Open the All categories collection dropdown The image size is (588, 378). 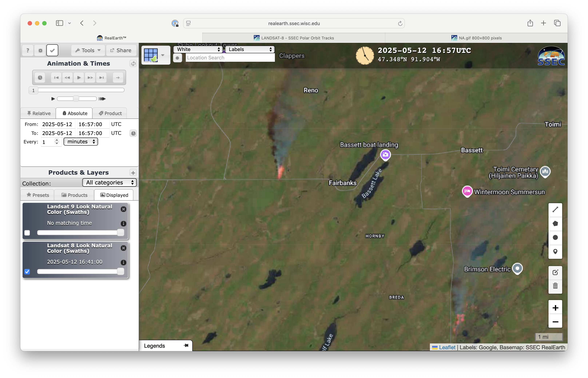(109, 182)
